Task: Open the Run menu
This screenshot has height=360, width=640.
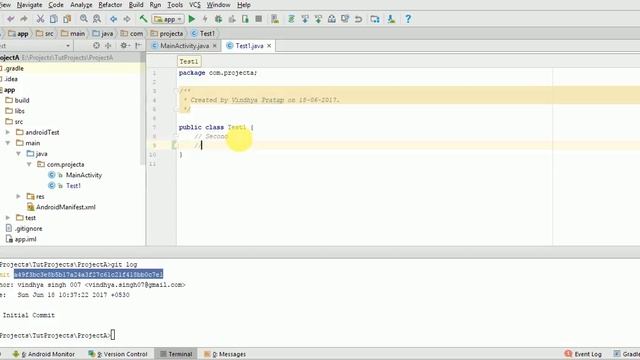Action: [x=155, y=5]
